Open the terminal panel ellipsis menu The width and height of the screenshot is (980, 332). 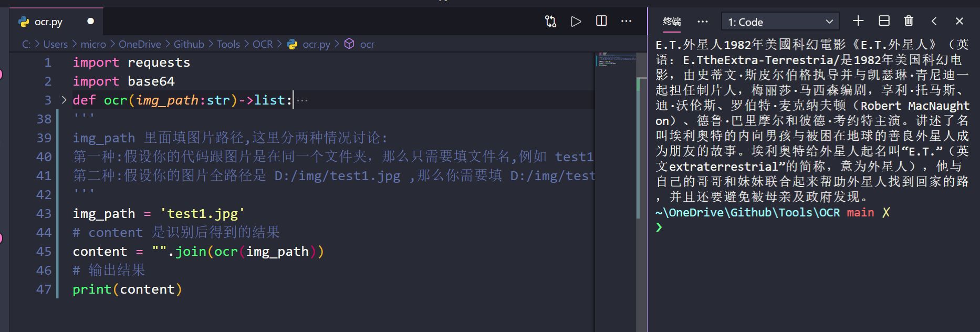(x=702, y=22)
